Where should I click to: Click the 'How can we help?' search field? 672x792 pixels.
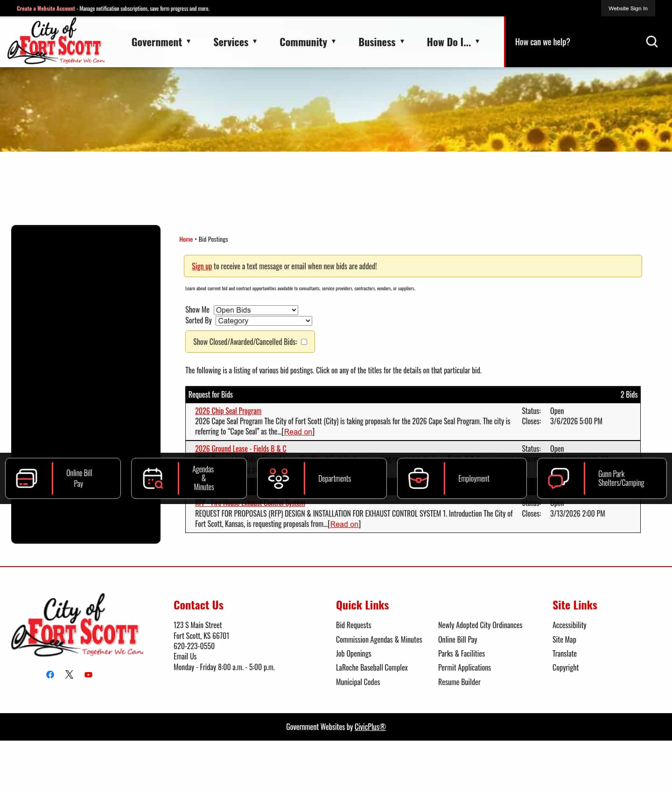(574, 42)
